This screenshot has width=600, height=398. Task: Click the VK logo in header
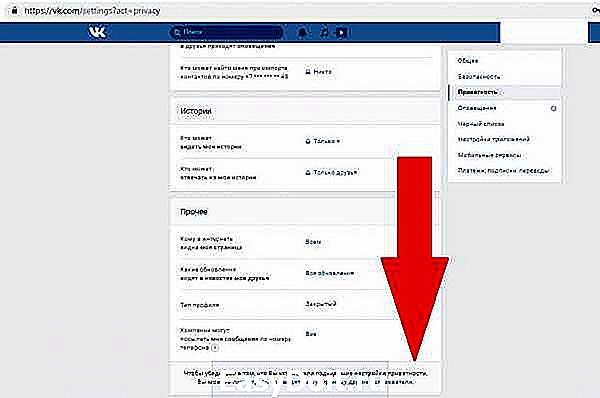pos(97,32)
